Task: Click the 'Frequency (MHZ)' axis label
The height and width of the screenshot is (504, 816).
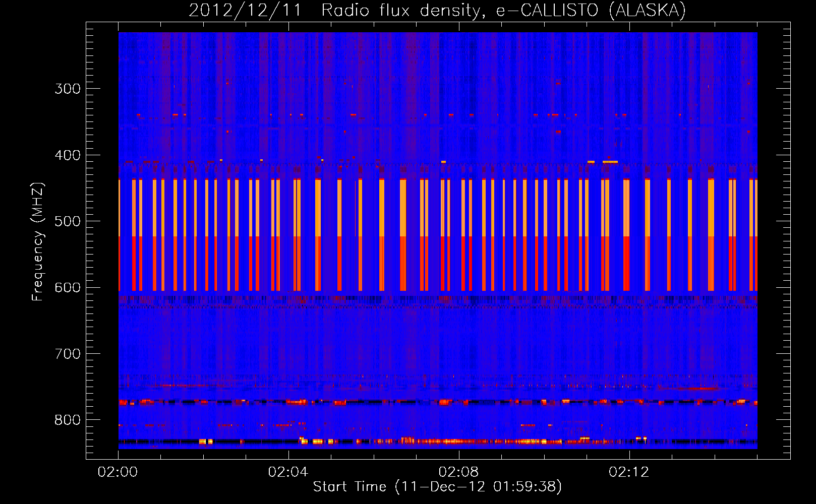Action: [x=38, y=242]
